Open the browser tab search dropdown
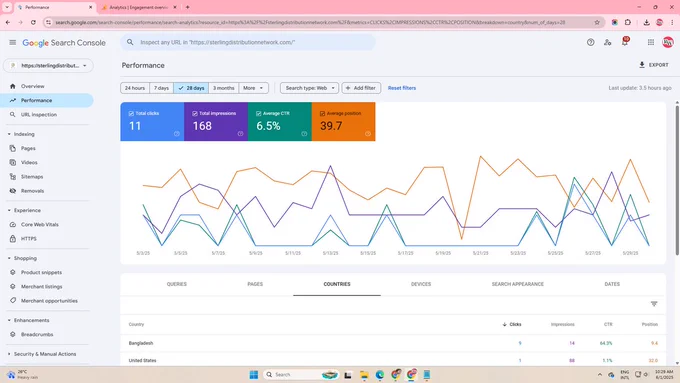680x383 pixels. pyautogui.click(x=7, y=7)
